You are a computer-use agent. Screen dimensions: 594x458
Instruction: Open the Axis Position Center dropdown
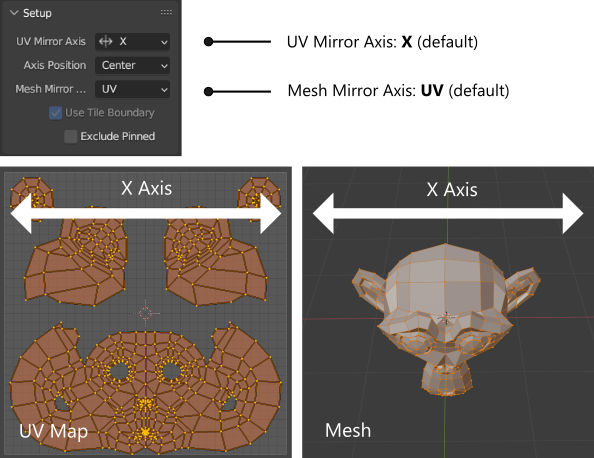pyautogui.click(x=132, y=65)
